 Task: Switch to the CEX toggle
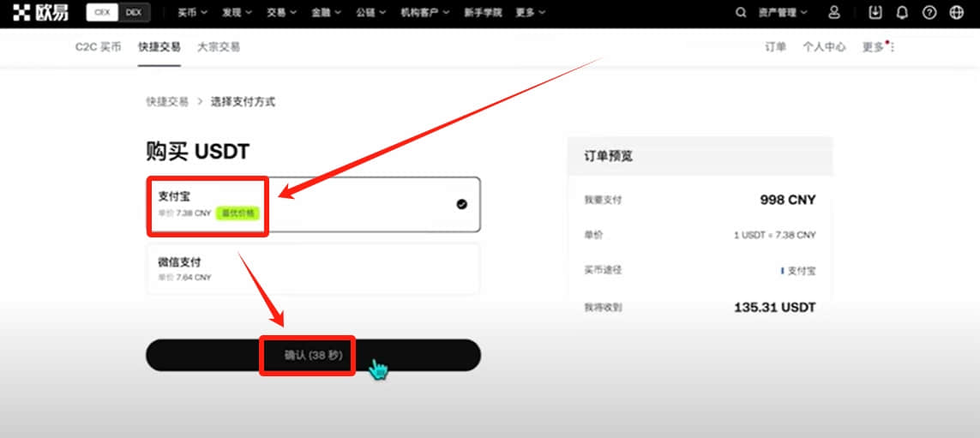pyautogui.click(x=103, y=13)
